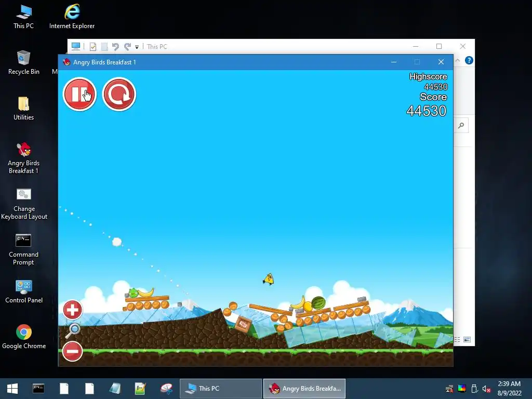Click the TNT crate on the hillside

pyautogui.click(x=243, y=324)
